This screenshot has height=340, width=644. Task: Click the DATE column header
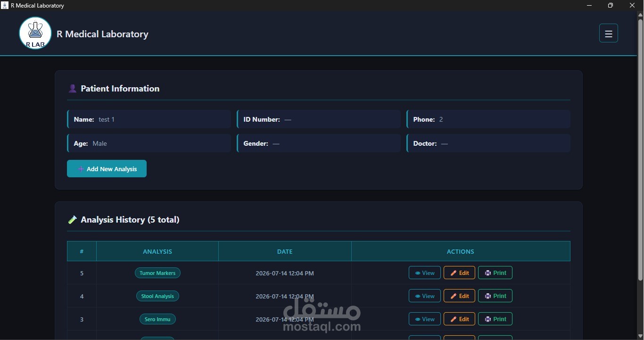[285, 251]
